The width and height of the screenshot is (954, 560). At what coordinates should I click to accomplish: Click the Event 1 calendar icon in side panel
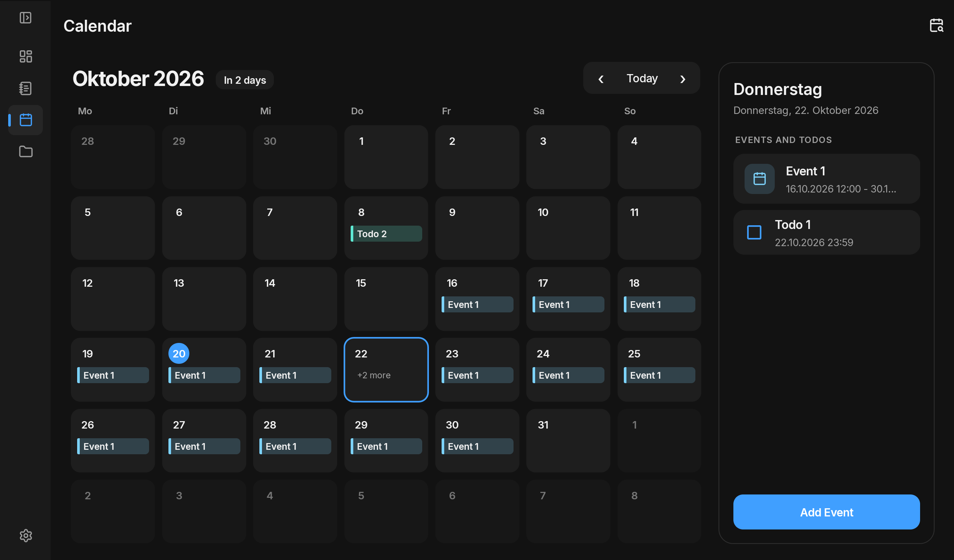(x=759, y=179)
